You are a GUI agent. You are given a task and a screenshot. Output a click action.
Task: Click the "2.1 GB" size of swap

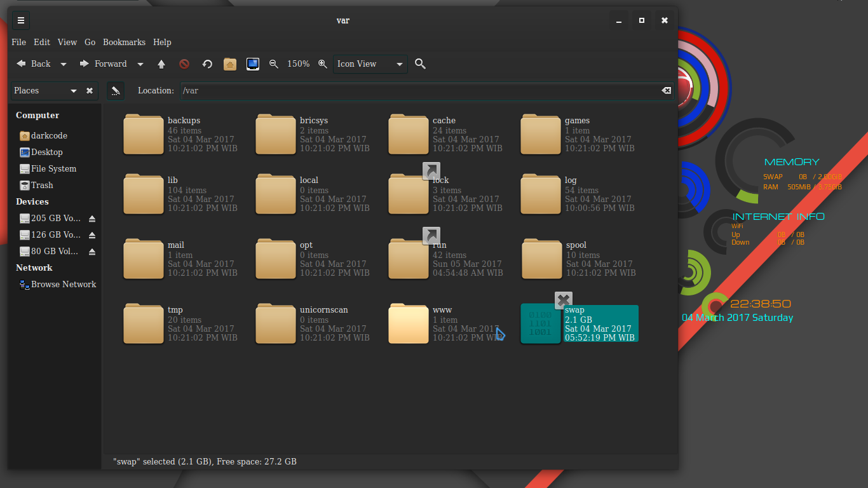point(578,320)
